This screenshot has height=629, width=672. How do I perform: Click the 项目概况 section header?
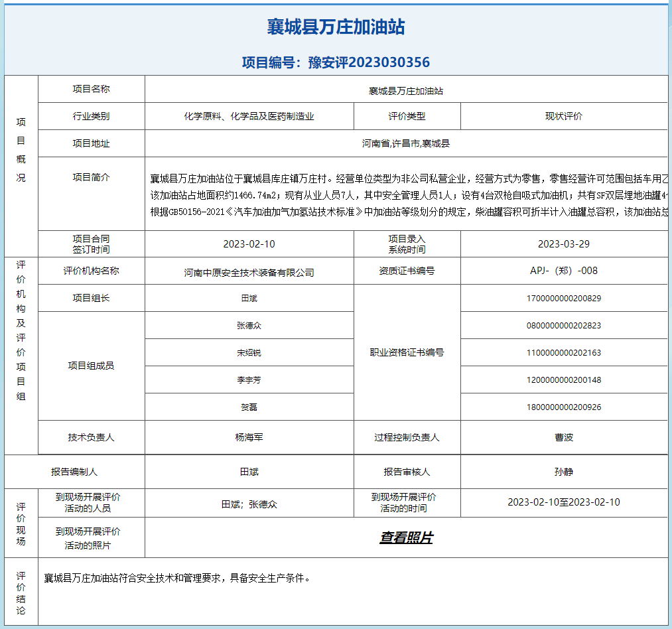[21, 150]
